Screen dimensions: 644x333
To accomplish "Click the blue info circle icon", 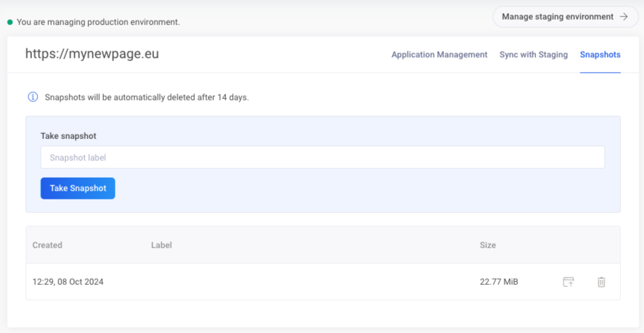I will (33, 97).
